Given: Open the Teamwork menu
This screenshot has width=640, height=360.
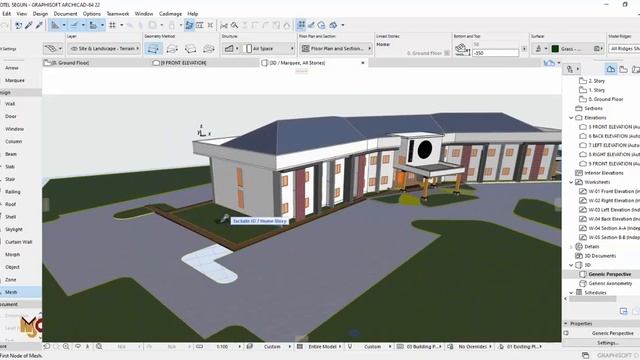Looking at the screenshot, I should pyautogui.click(x=118, y=14).
